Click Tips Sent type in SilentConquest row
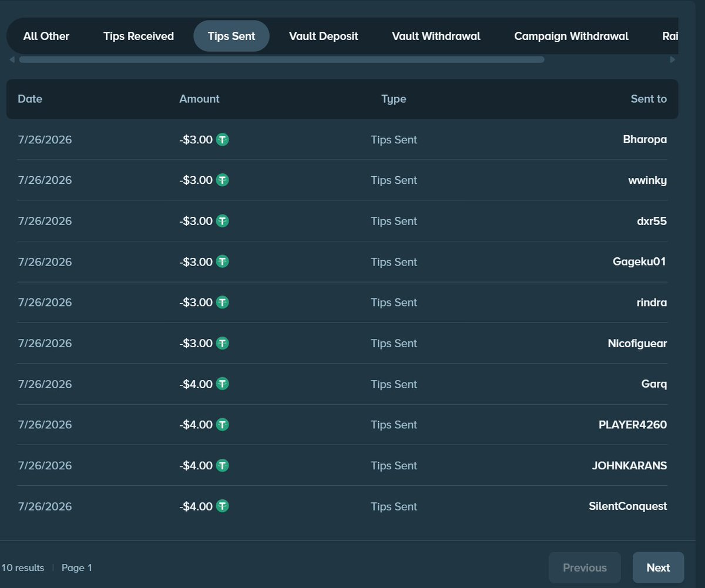Viewport: 705px width, 588px height. tap(394, 506)
